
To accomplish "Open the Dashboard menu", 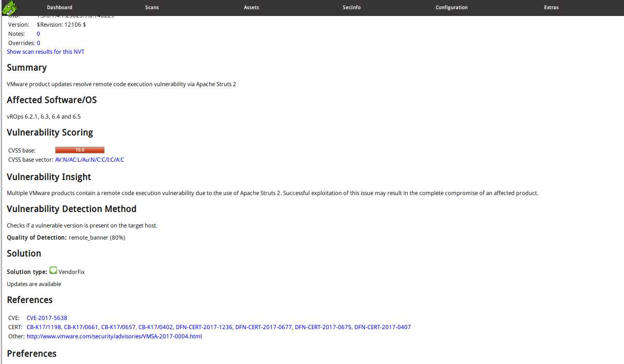I will coord(60,7).
